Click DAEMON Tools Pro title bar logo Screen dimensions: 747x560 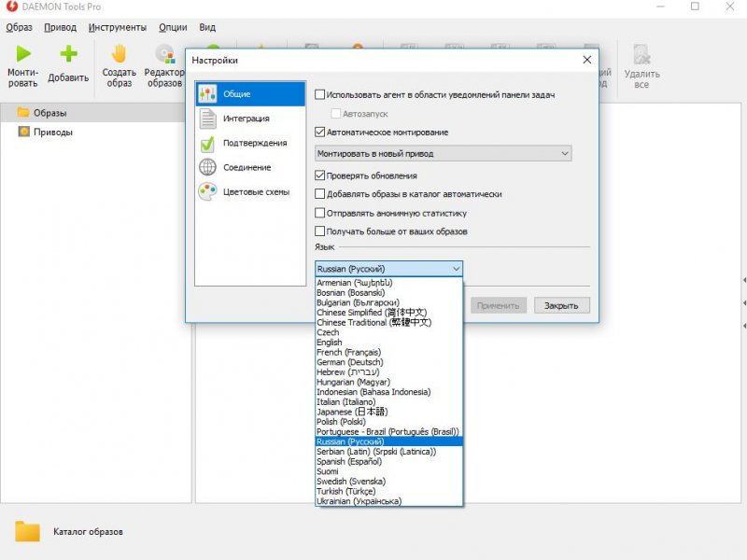coord(11,7)
